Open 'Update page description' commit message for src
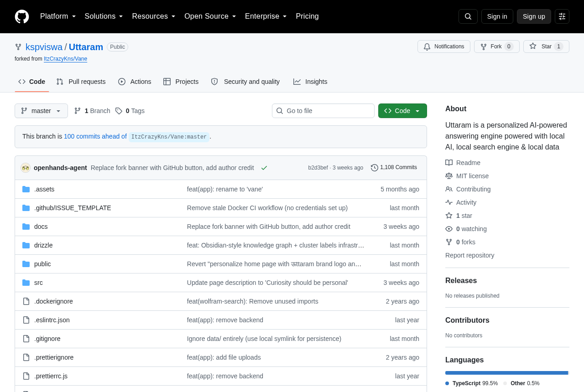 [267, 283]
